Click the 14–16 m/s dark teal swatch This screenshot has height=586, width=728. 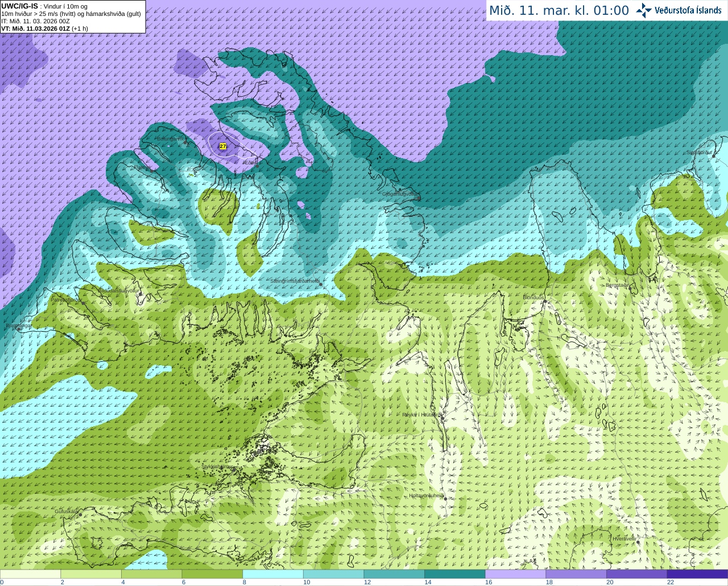coord(455,574)
